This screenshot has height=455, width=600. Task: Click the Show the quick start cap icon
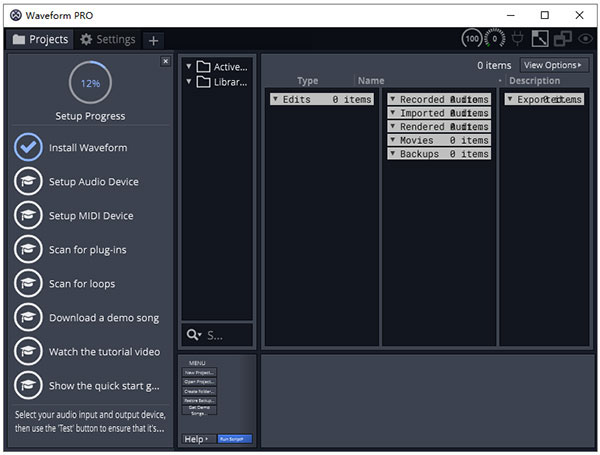tap(28, 386)
